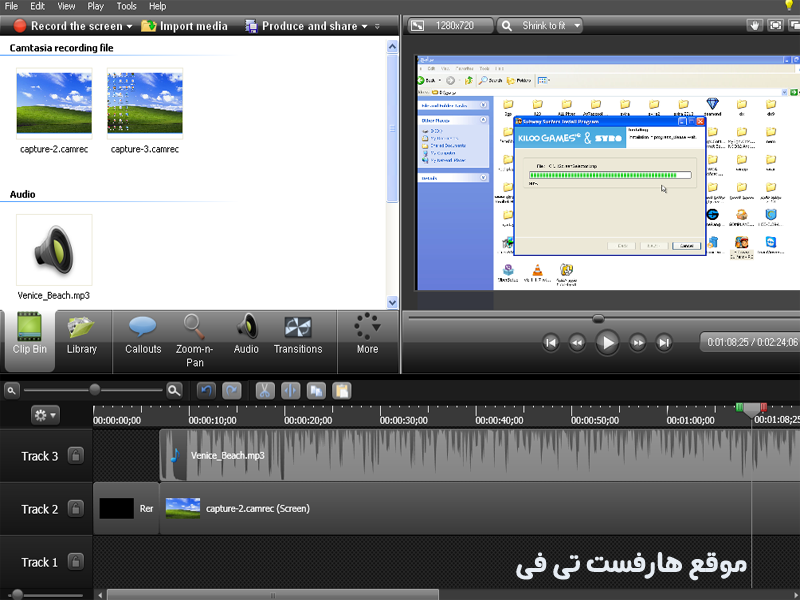Viewport: 800px width, 600px height.
Task: Open the timeline settings gear dropdown
Action: coord(45,415)
